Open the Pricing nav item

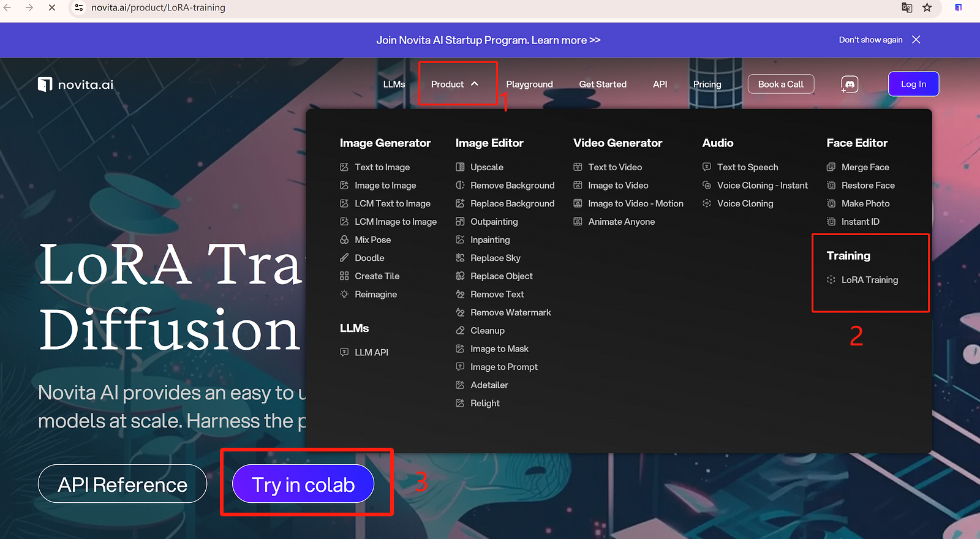[707, 85]
